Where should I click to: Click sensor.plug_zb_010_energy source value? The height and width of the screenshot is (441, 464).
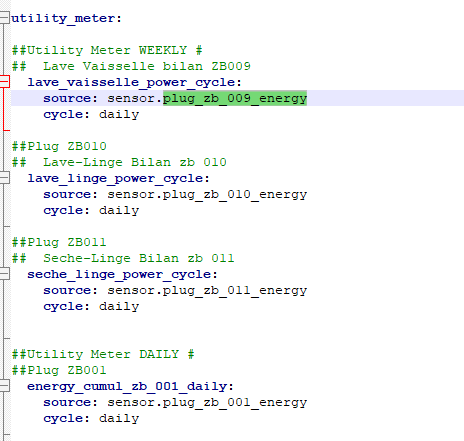pos(207,194)
